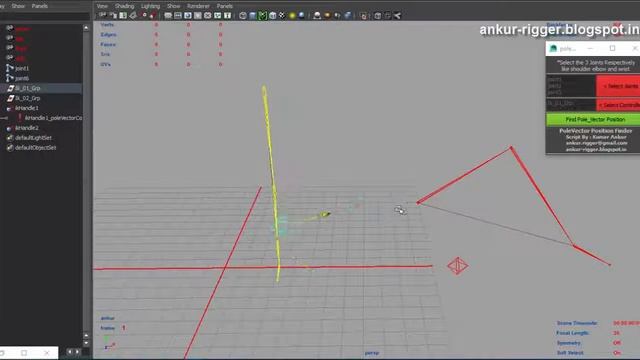Click the pole window title bar icon
This screenshot has width=640, height=360.
553,49
